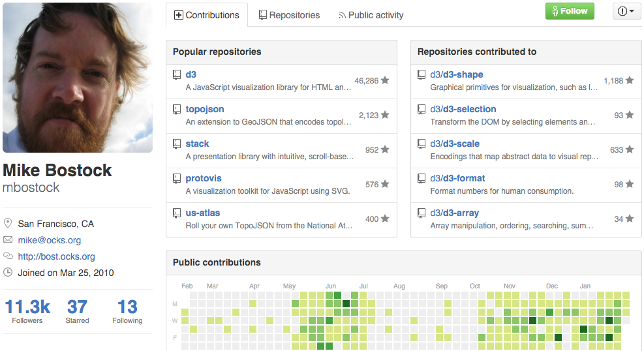Click the envelope email icon
644x351 pixels.
coord(8,239)
